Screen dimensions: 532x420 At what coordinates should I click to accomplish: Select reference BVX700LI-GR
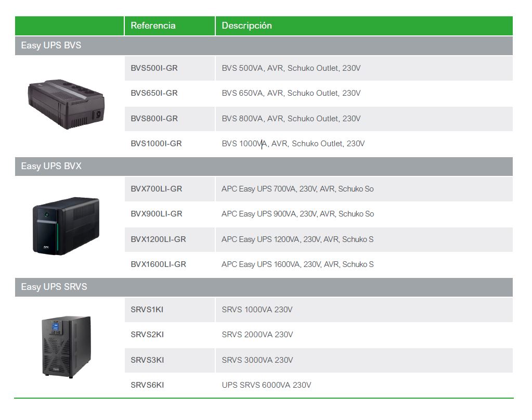tap(157, 189)
